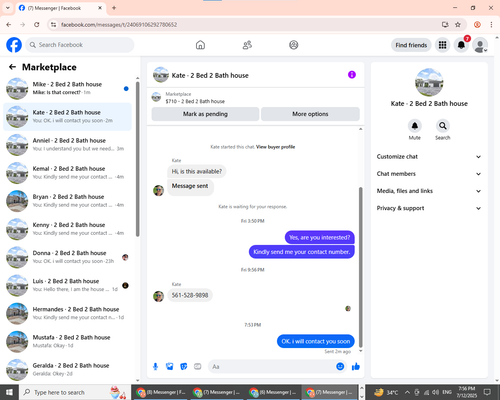Screen dimensions: 500x400
Task: Click the microphone voice clip icon
Action: tap(155, 367)
